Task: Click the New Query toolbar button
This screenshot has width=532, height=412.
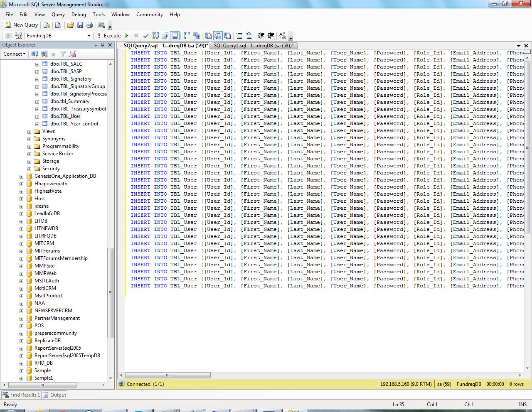Action: [x=21, y=25]
